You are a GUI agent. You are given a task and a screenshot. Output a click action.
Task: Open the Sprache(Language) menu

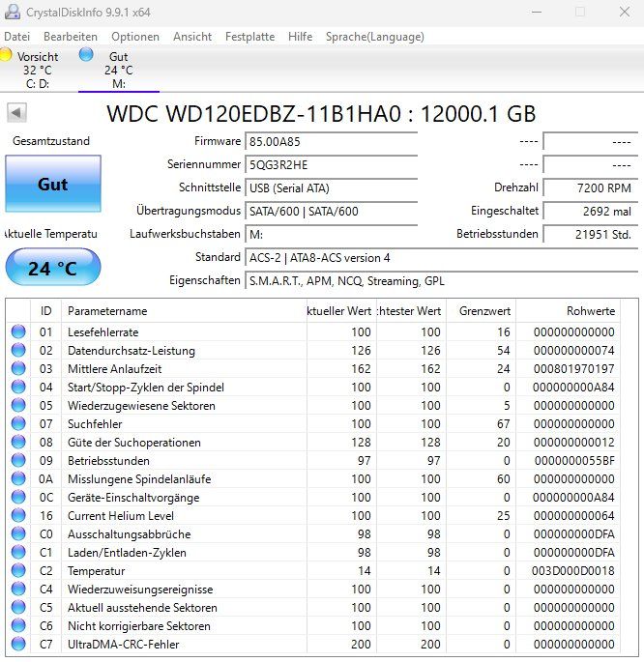click(375, 37)
